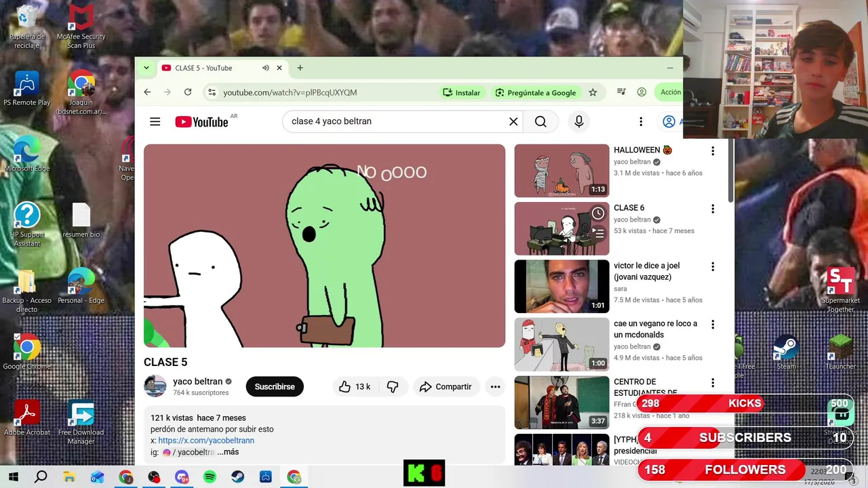This screenshot has height=488, width=868.
Task: Open more actions menu below the video
Action: click(495, 386)
